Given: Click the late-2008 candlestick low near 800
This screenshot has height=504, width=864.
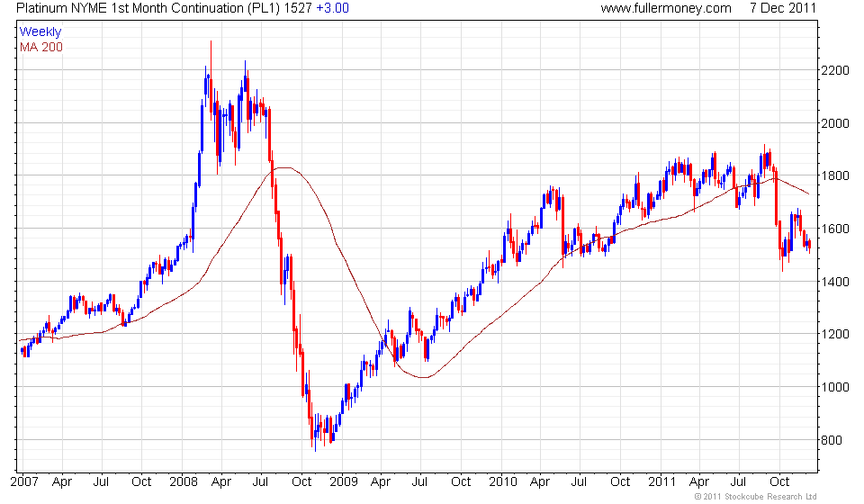Looking at the screenshot, I should tap(315, 442).
